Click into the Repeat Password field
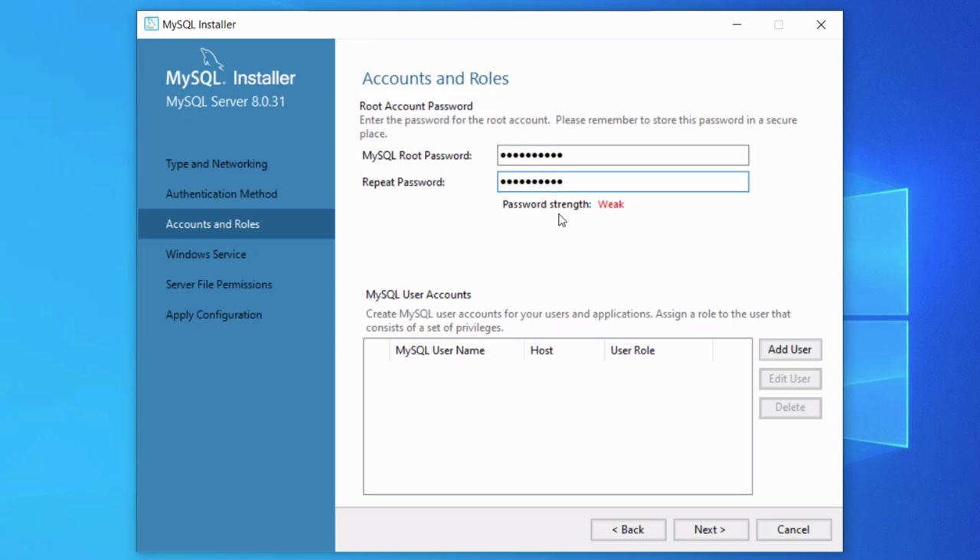This screenshot has width=980, height=560. (622, 182)
